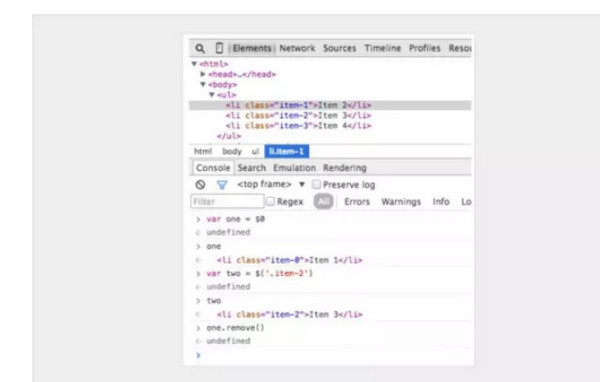Viewport: 600px width, 382px height.
Task: Switch to the Network tab
Action: point(297,48)
